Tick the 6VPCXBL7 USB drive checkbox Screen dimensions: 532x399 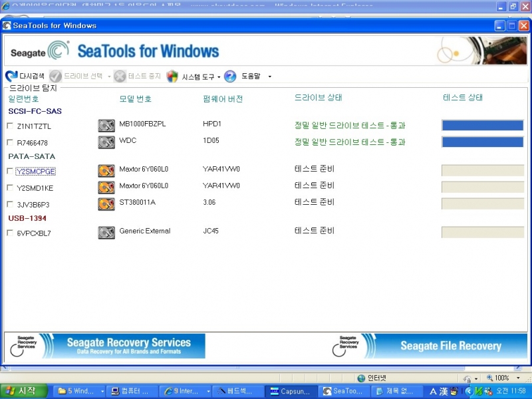10,233
